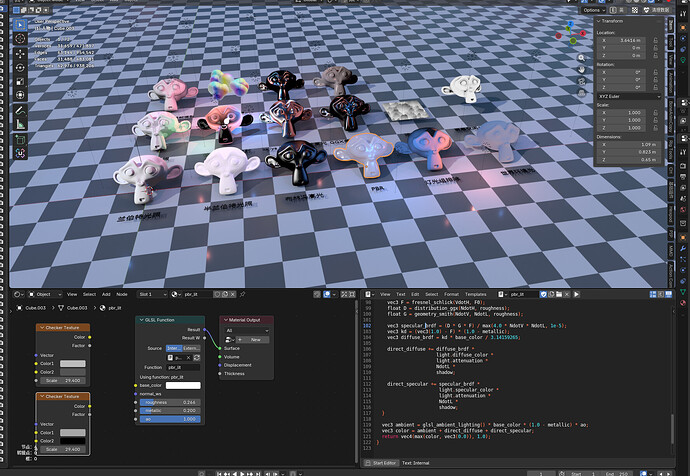Click the zoom magnifier viewport gizmo
Image resolution: width=690 pixels, height=476 pixels.
[581, 58]
